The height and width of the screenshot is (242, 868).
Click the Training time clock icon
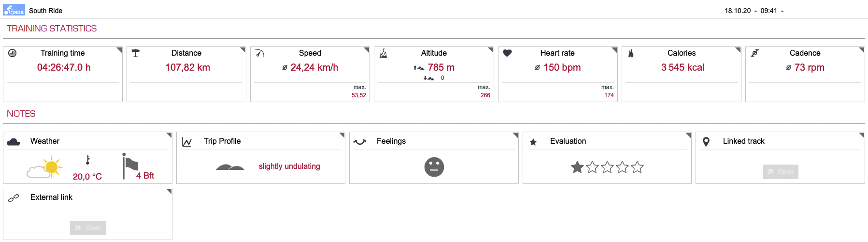(x=13, y=53)
